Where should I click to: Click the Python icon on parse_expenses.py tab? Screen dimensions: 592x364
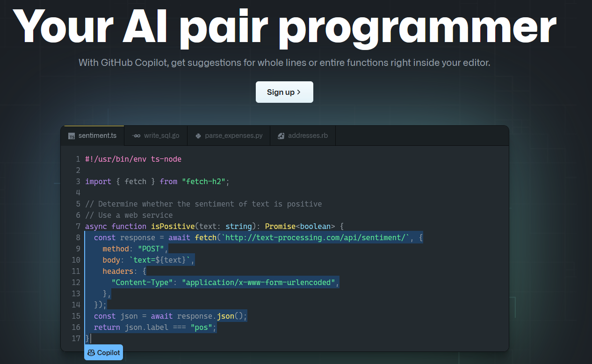tap(198, 136)
